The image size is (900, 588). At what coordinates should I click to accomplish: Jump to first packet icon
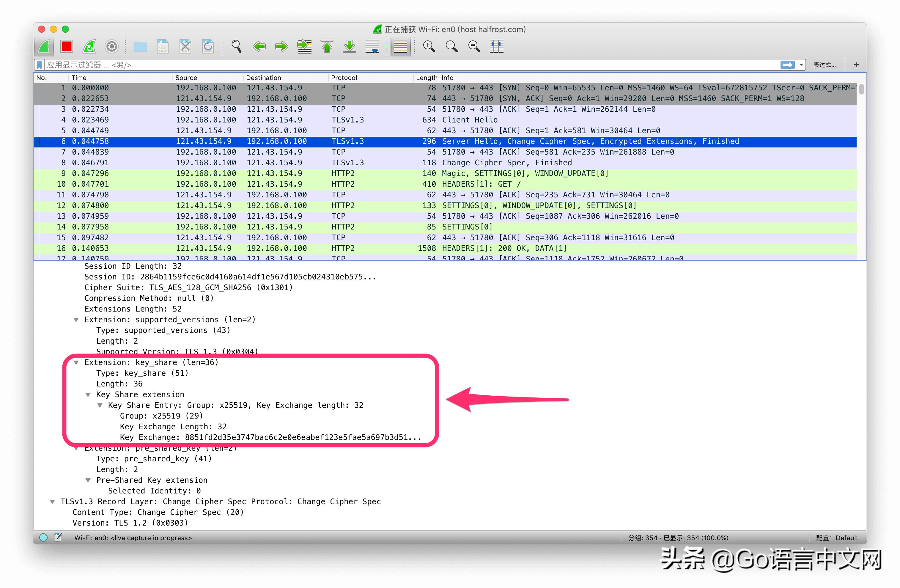pos(327,46)
